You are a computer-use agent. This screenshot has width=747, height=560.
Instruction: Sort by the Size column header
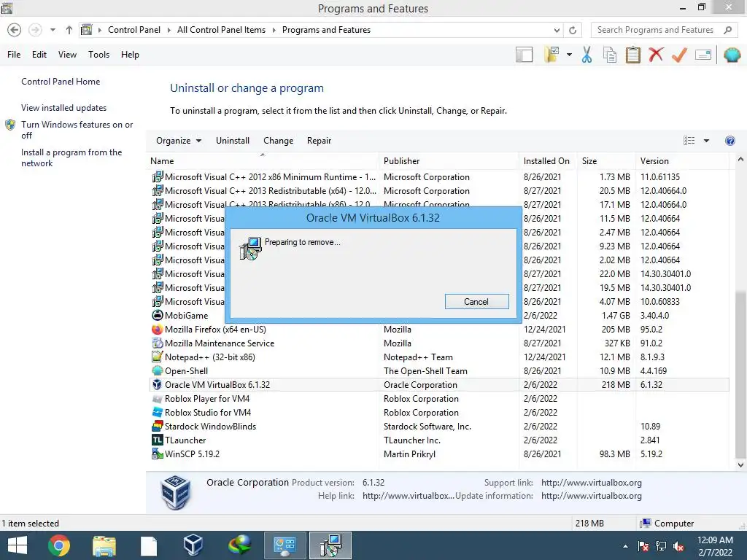[606, 161]
